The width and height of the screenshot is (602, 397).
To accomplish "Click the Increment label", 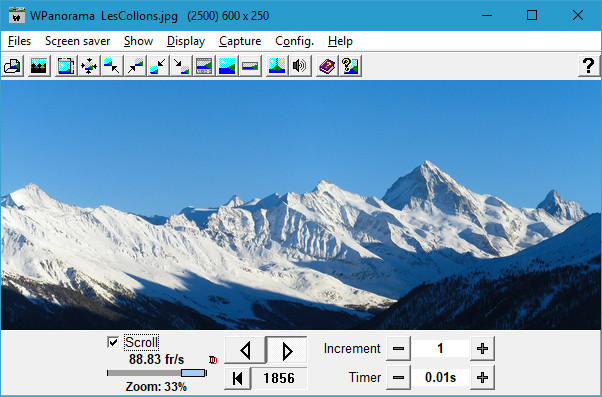I will tap(352, 349).
